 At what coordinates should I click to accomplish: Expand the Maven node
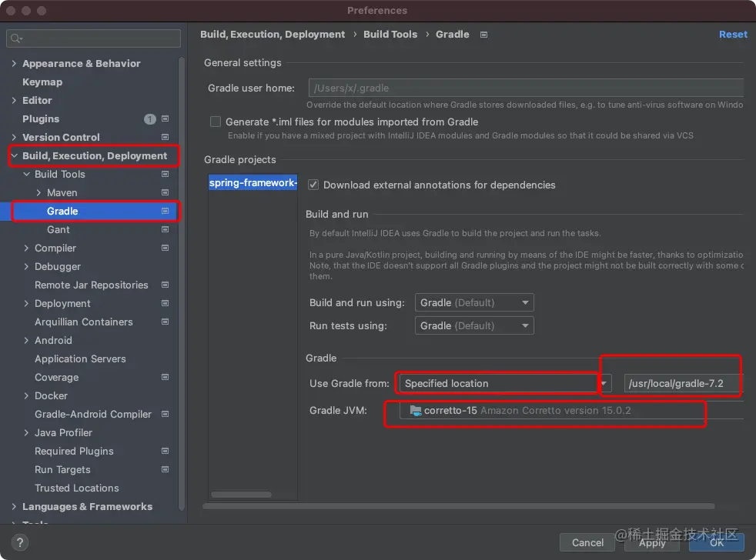point(38,192)
